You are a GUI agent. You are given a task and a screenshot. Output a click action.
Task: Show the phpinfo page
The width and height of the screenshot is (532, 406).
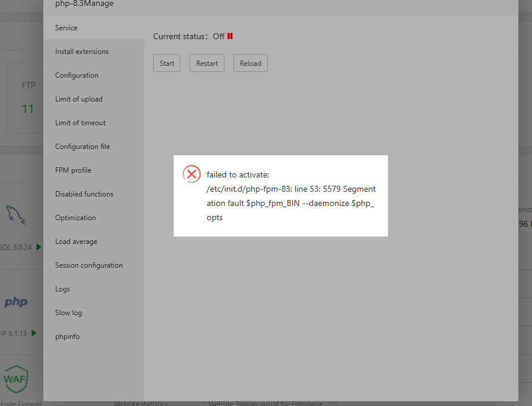tap(94, 337)
